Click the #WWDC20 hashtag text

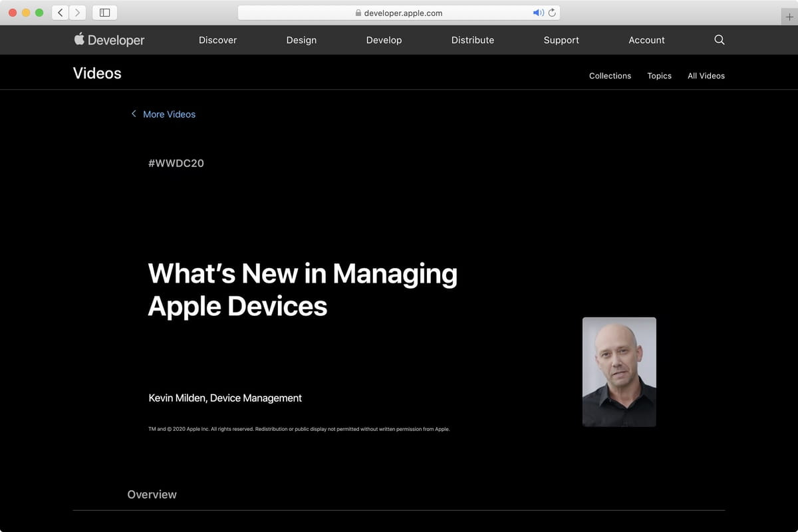176,163
